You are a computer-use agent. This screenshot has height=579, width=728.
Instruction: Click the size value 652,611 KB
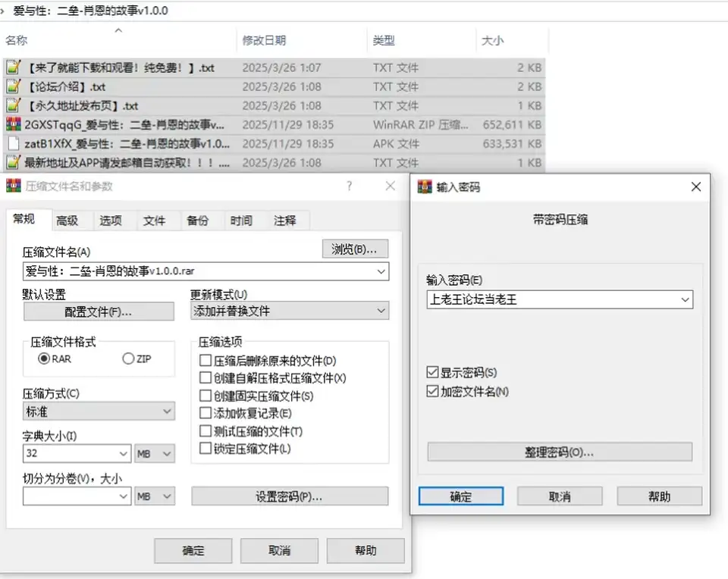tap(512, 125)
